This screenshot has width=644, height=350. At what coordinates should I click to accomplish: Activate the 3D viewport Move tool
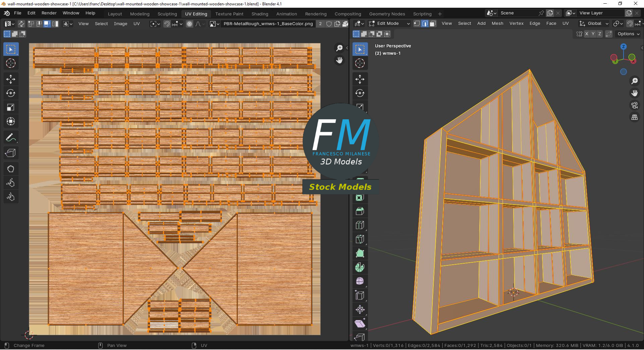[360, 79]
